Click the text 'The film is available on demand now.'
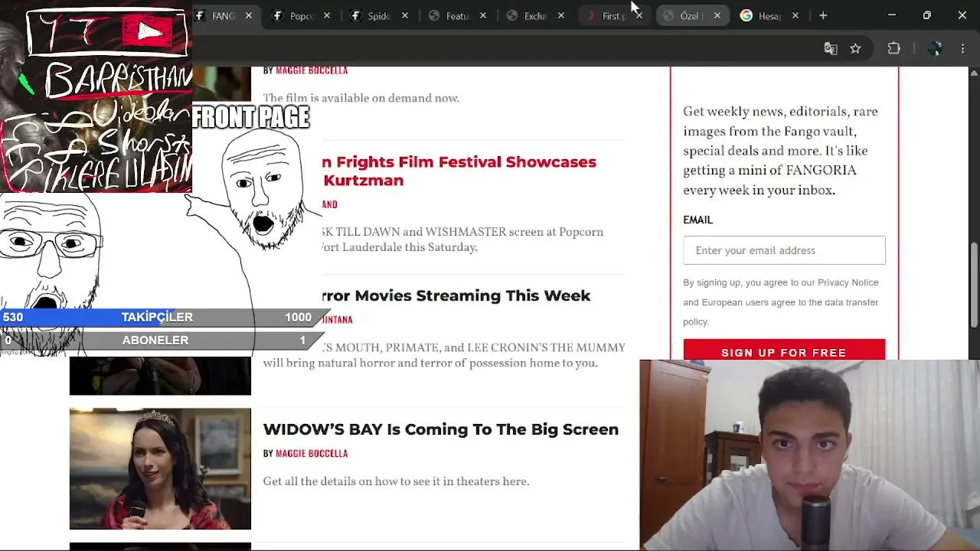 pyautogui.click(x=361, y=98)
